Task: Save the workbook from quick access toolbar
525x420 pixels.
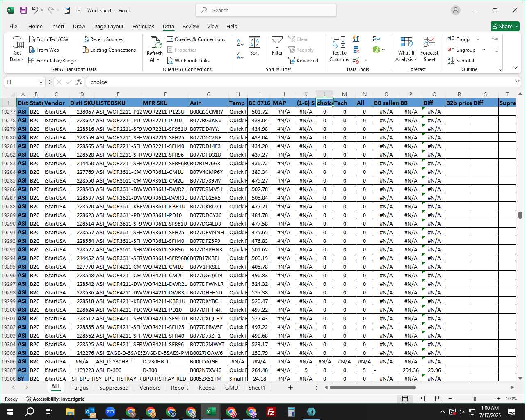Action: (23, 10)
